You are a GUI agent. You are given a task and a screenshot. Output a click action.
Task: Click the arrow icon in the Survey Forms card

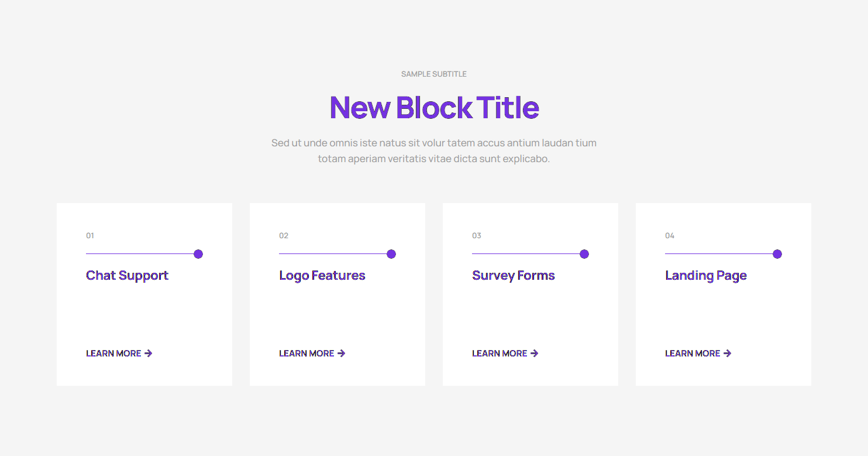click(x=535, y=354)
